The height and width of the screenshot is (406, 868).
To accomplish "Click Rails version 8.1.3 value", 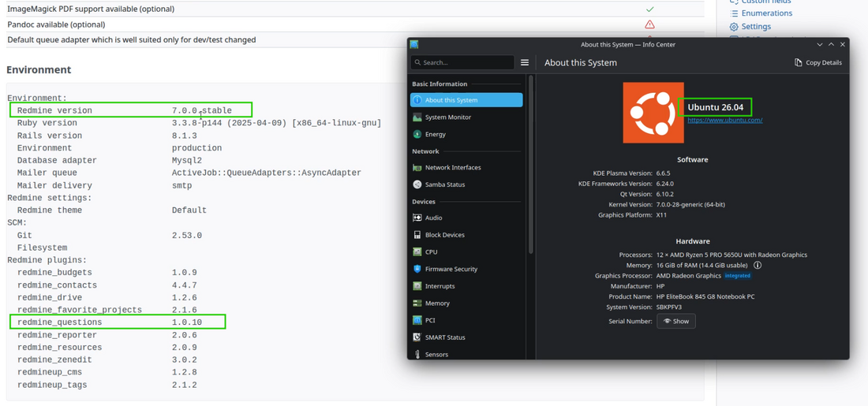I will click(185, 136).
